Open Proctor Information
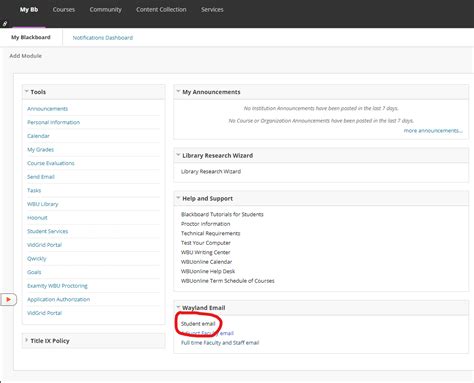 point(205,224)
